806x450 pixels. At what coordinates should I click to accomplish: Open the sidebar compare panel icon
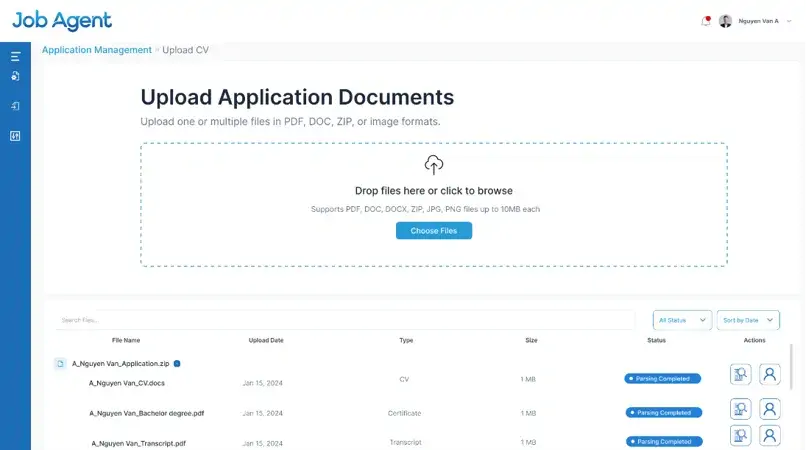coord(15,136)
